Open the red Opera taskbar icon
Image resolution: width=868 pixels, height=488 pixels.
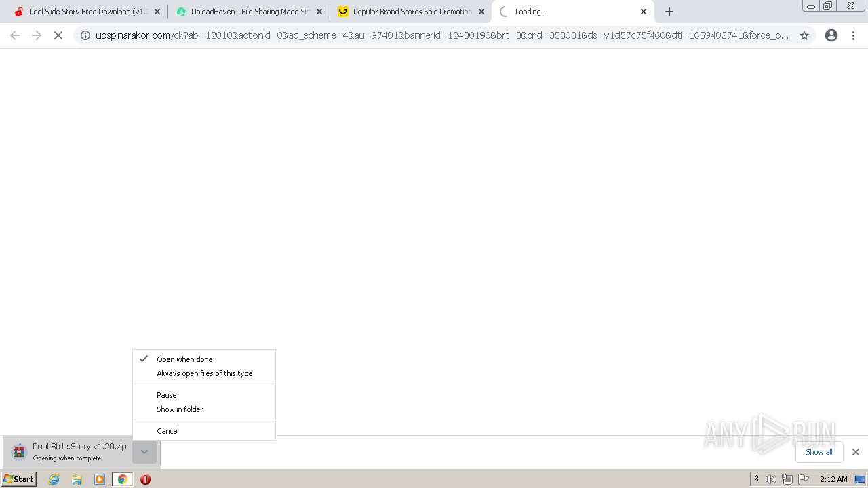[x=145, y=479]
